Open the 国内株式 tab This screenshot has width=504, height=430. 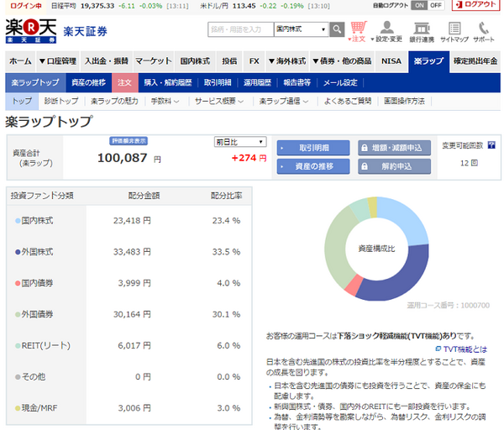tap(195, 61)
